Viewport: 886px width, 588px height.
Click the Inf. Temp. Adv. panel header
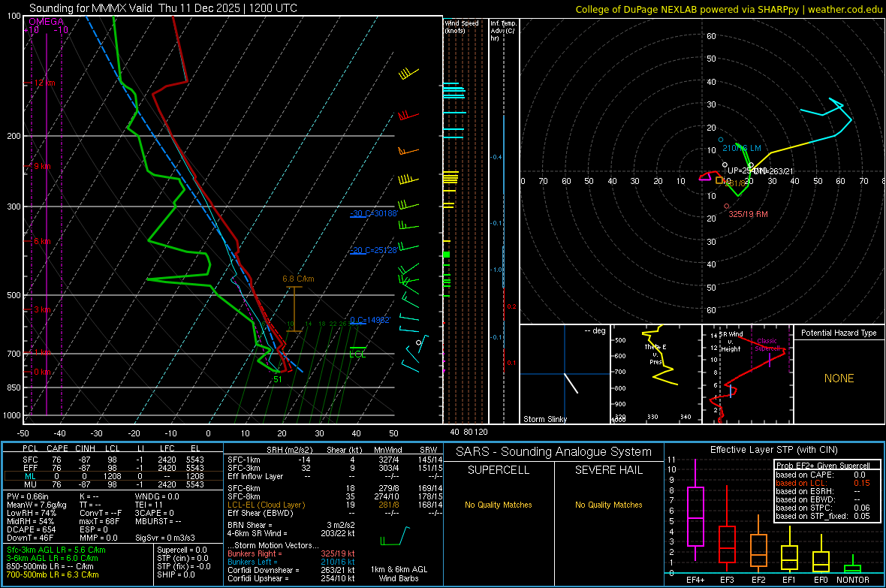click(x=503, y=31)
